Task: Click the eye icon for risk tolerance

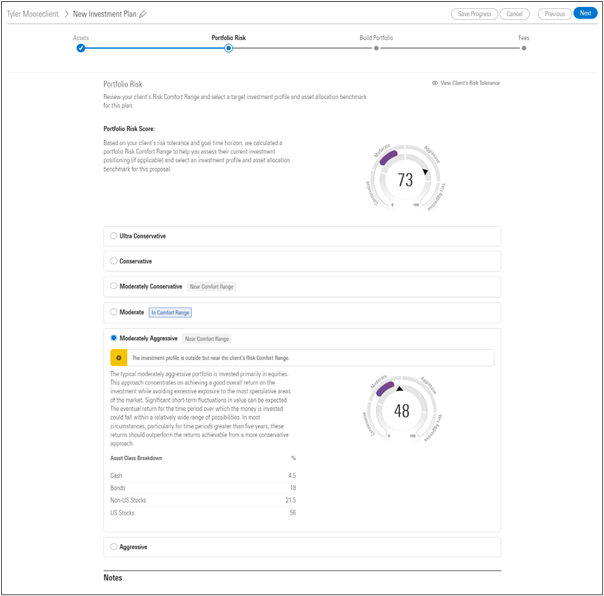Action: tap(435, 83)
